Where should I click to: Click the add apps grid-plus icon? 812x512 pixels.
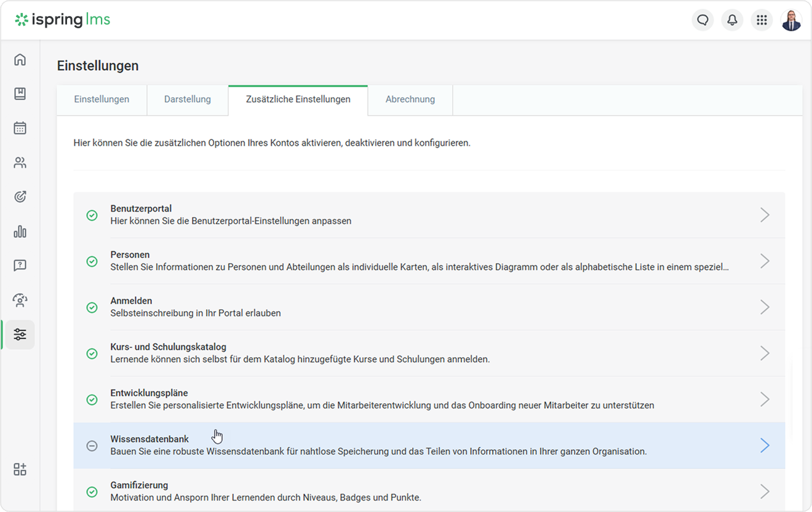[20, 470]
